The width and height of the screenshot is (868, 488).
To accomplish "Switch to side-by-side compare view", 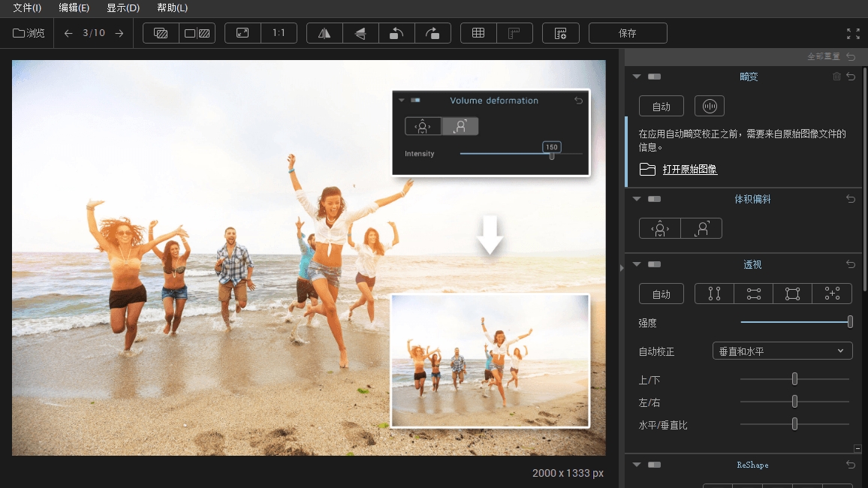I will click(197, 33).
